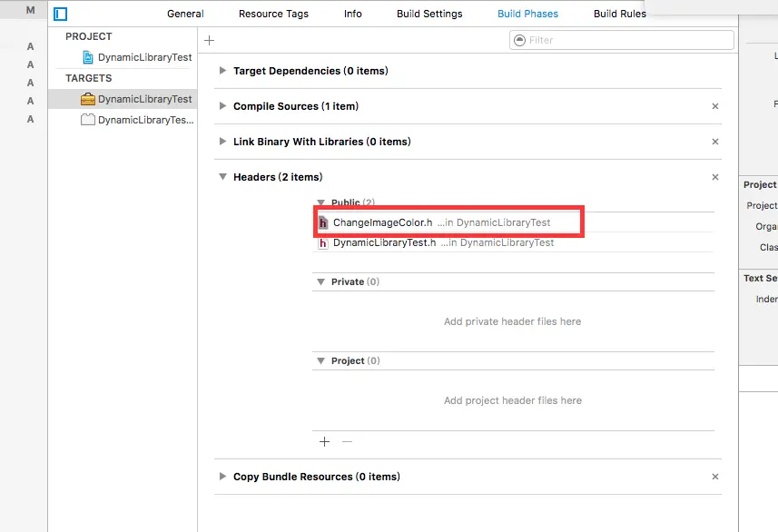Collapse the Headers section
Image resolution: width=778 pixels, height=532 pixels.
[222, 177]
